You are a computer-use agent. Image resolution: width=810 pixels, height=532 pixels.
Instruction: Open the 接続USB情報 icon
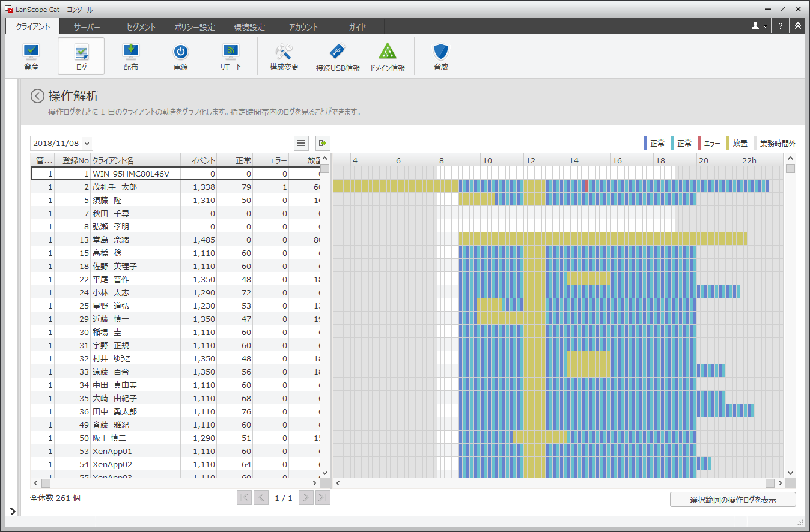point(338,57)
